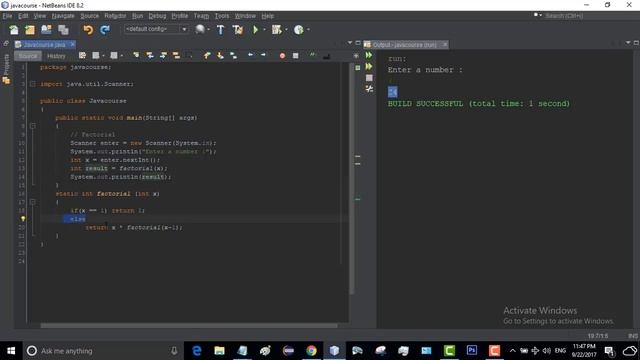Click the Uncomment editor toolbar icon
The width and height of the screenshot is (640, 360).
point(326,56)
